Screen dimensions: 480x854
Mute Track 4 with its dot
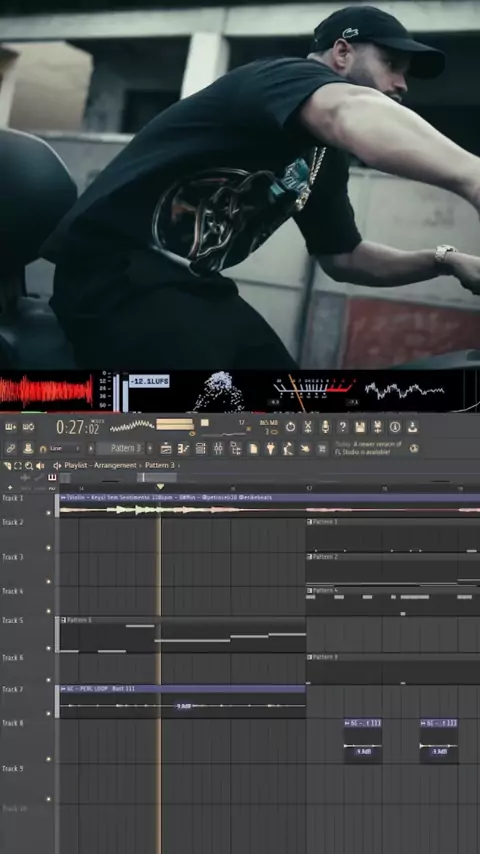tap(48, 611)
